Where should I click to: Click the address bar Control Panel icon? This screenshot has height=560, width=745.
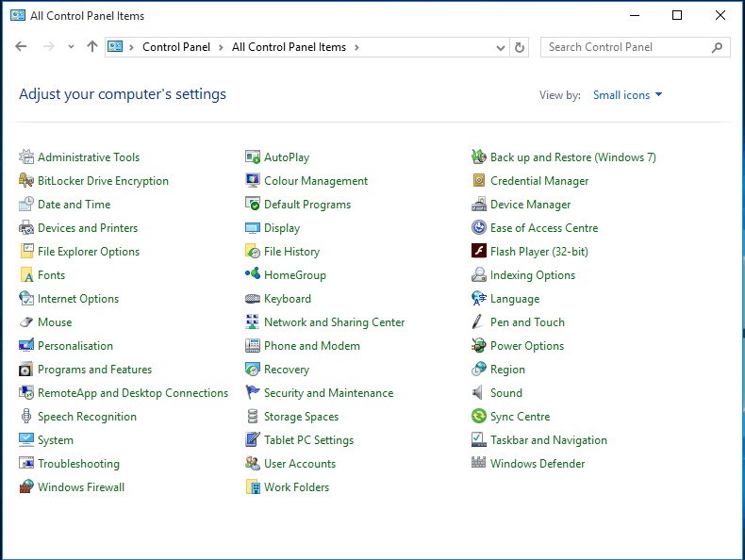115,46
